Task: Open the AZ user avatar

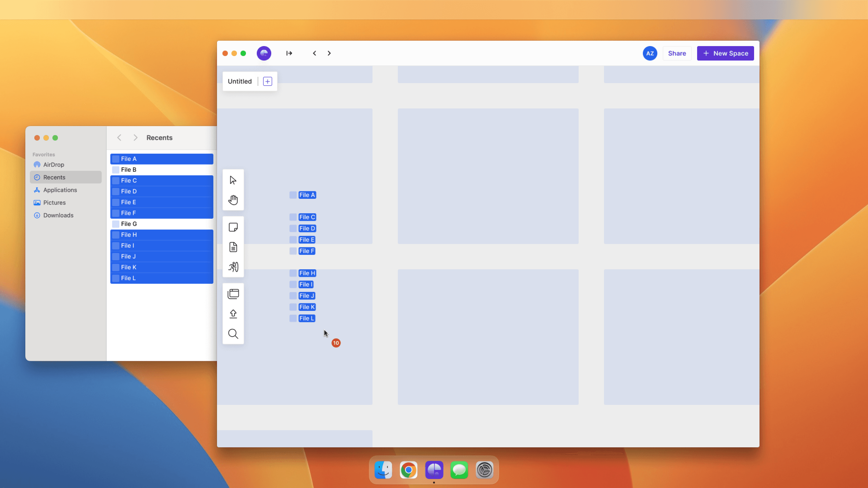Action: pos(650,53)
